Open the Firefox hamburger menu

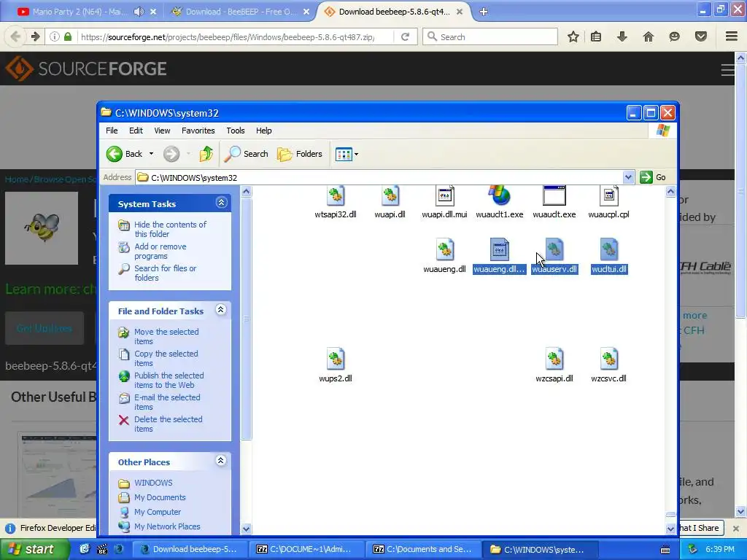click(x=731, y=36)
